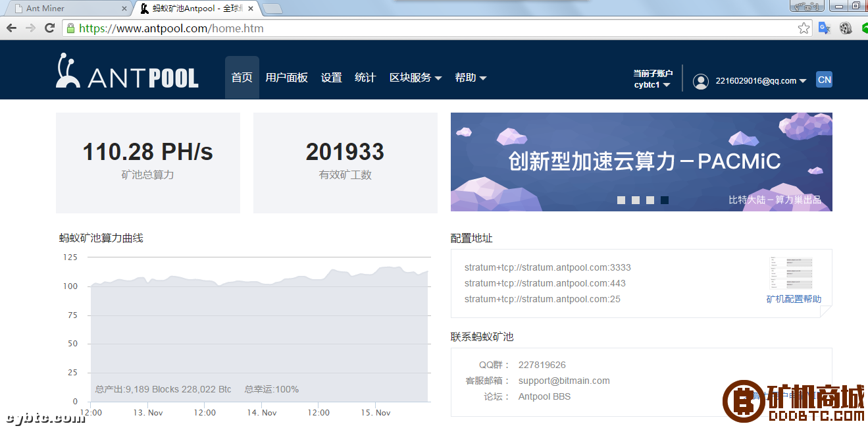This screenshot has width=868, height=428.
Task: Open the 用户面板 user panel
Action: pos(287,78)
